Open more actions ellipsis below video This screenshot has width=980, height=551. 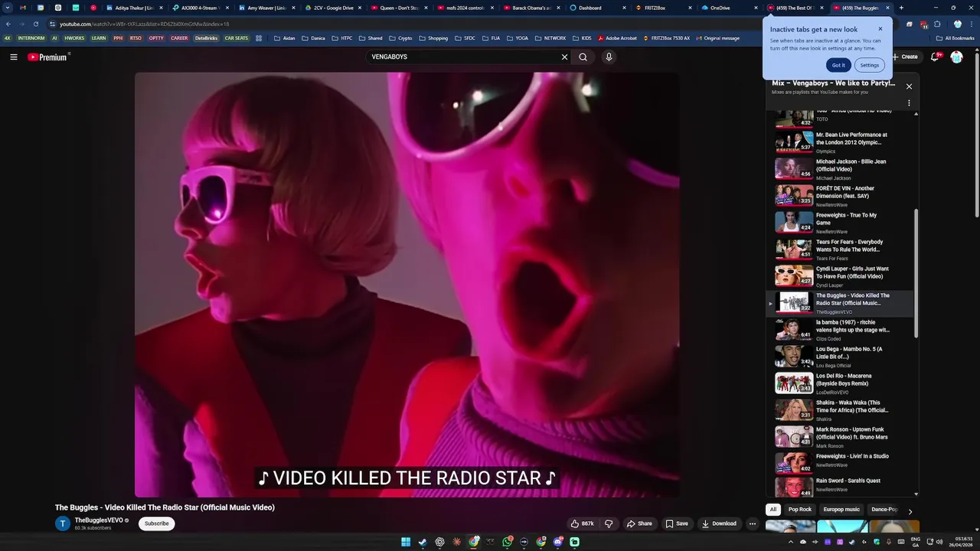pyautogui.click(x=753, y=523)
